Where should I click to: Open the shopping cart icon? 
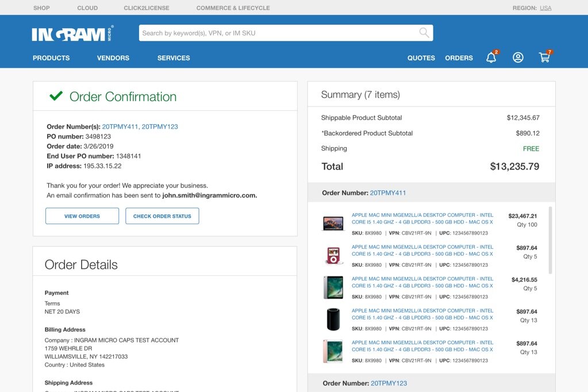coord(544,57)
